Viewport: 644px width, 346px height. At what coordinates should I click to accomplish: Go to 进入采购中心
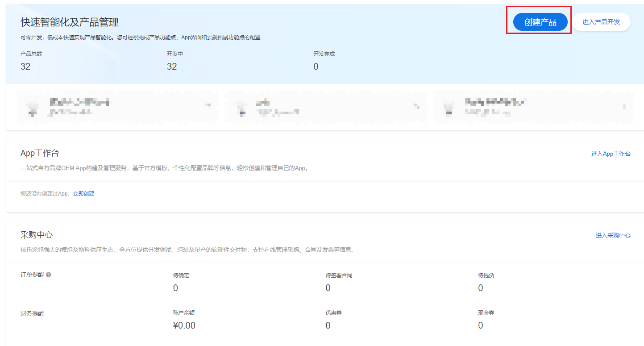point(613,235)
